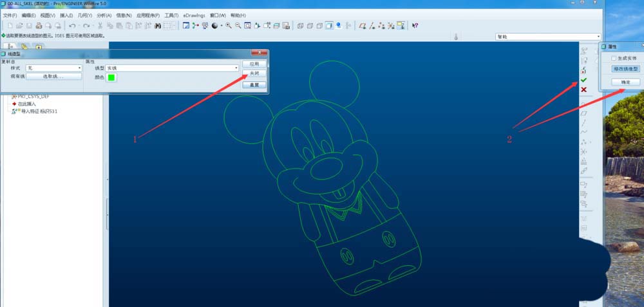Select the shaded cube display icon
The image size is (644, 307).
click(x=329, y=26)
